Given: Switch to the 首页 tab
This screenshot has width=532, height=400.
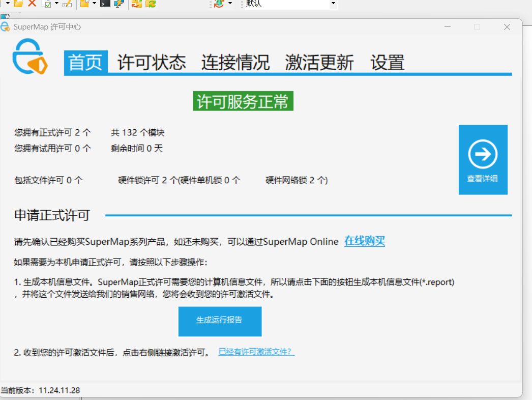Looking at the screenshot, I should [x=86, y=62].
